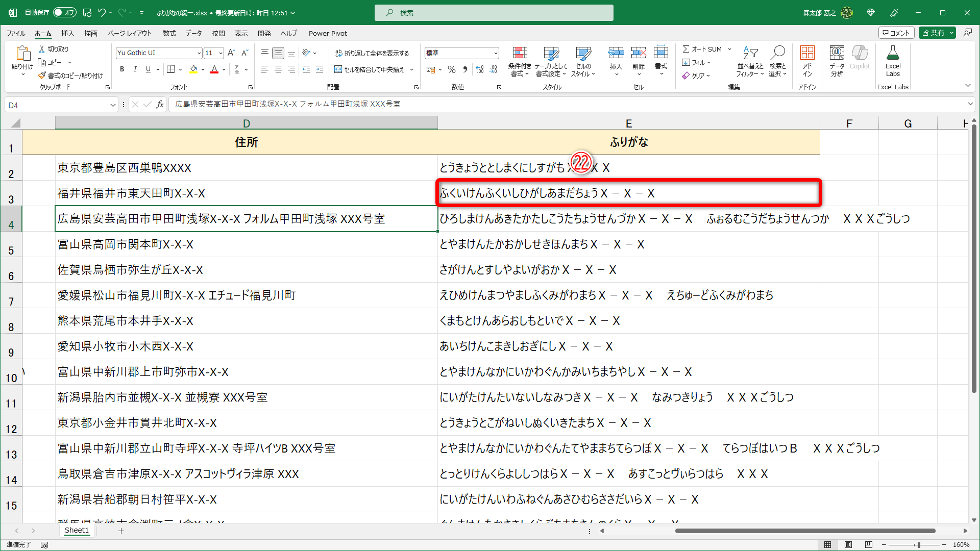Open the Name Box dropdown arrow

[113, 105]
